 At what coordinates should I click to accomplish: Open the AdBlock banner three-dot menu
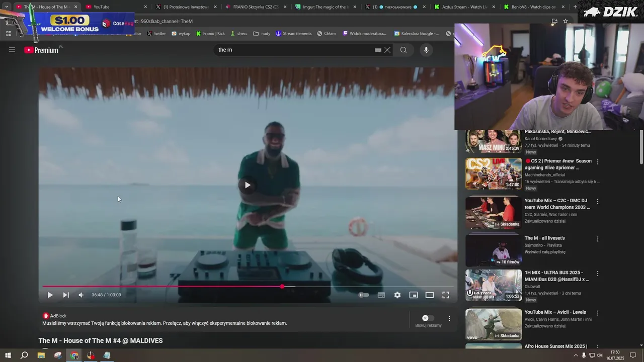point(449,318)
